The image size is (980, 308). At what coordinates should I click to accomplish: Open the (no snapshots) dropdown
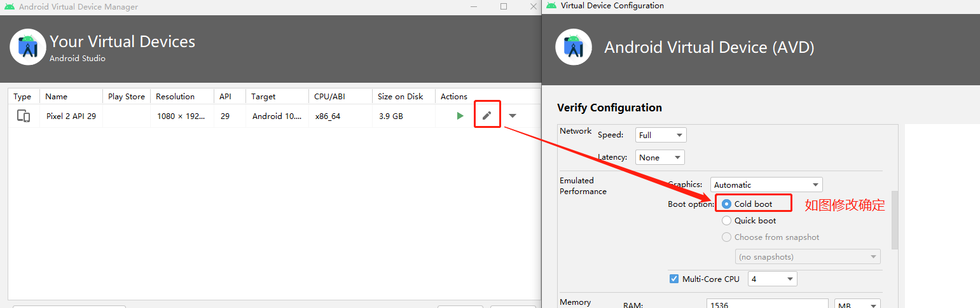pyautogui.click(x=808, y=256)
